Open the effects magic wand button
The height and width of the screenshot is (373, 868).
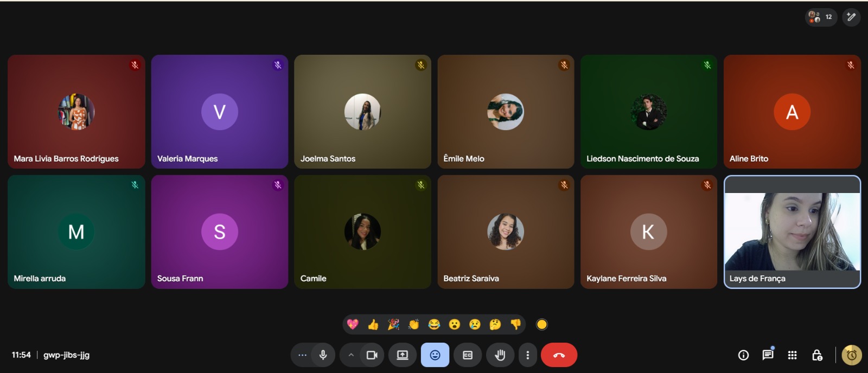coord(851,17)
